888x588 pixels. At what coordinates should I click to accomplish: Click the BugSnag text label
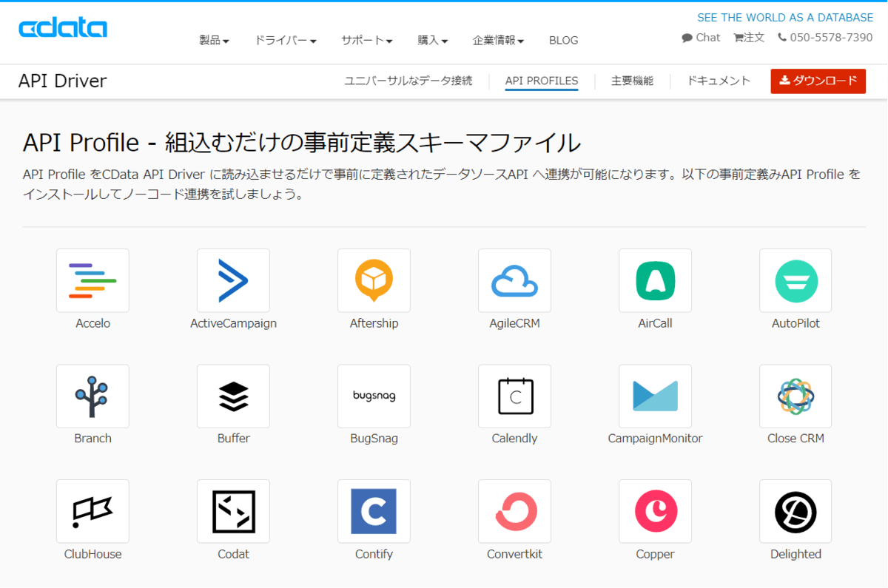point(374,439)
